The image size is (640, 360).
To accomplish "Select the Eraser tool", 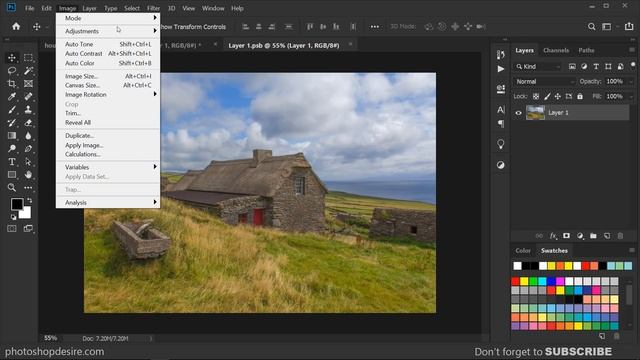I will 28,123.
